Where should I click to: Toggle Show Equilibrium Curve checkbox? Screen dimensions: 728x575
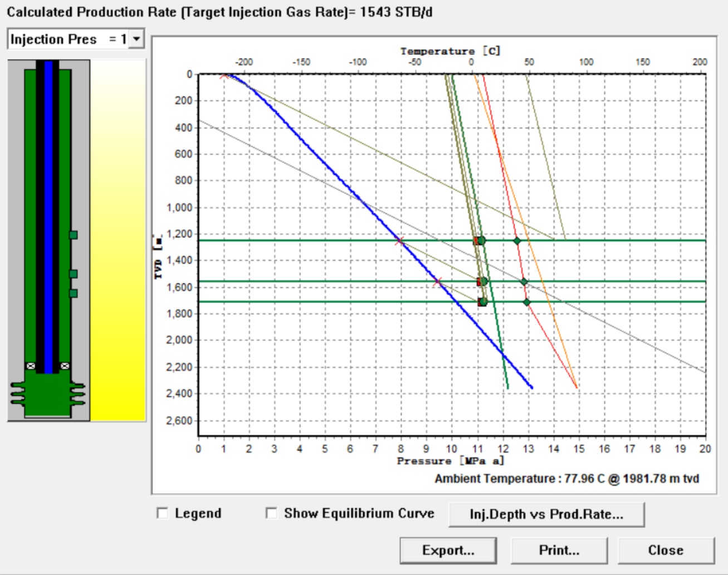tap(271, 513)
